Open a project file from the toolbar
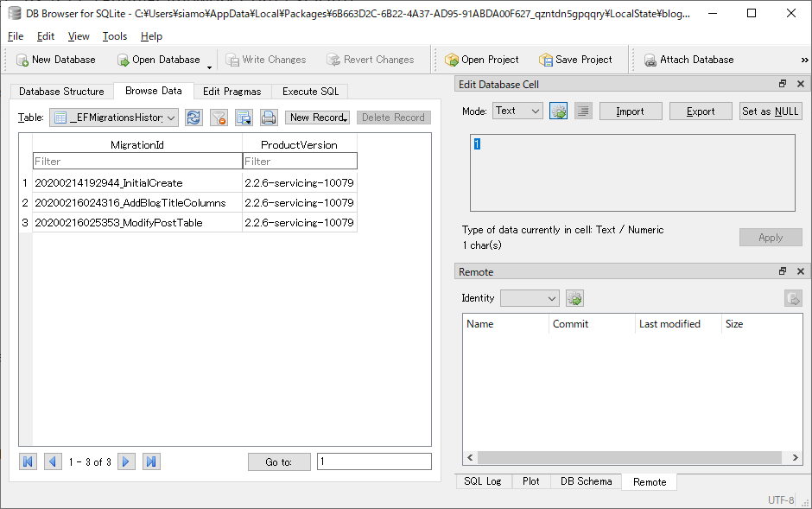 click(482, 60)
